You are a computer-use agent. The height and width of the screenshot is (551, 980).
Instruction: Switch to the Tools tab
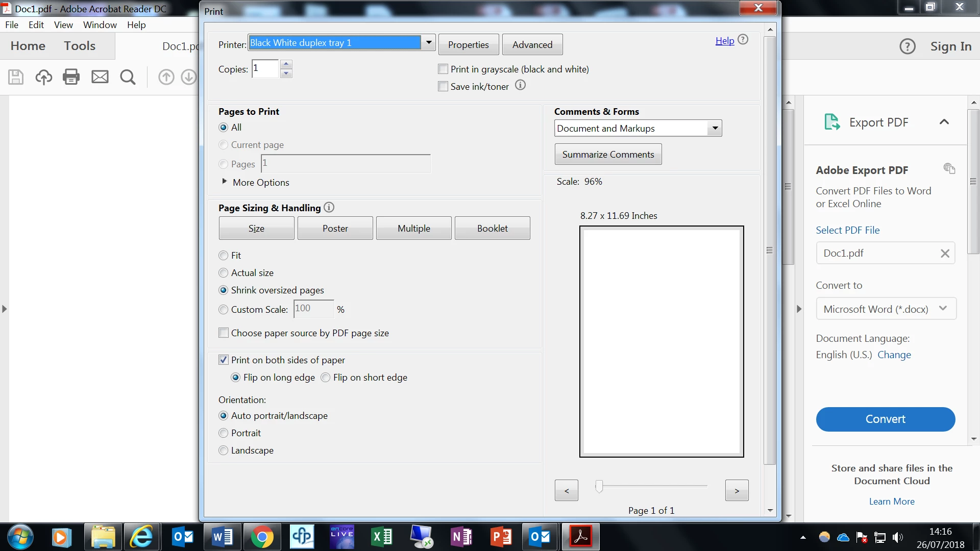80,46
